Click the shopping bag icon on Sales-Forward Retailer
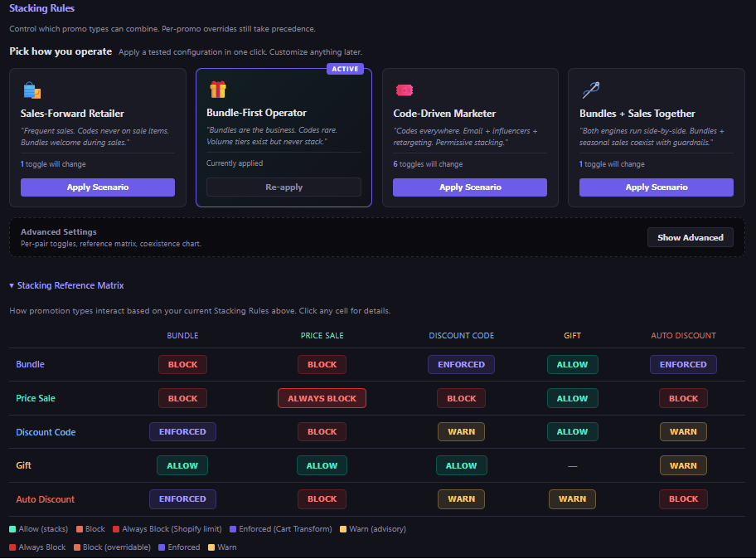This screenshot has height=559, width=756. (x=31, y=90)
